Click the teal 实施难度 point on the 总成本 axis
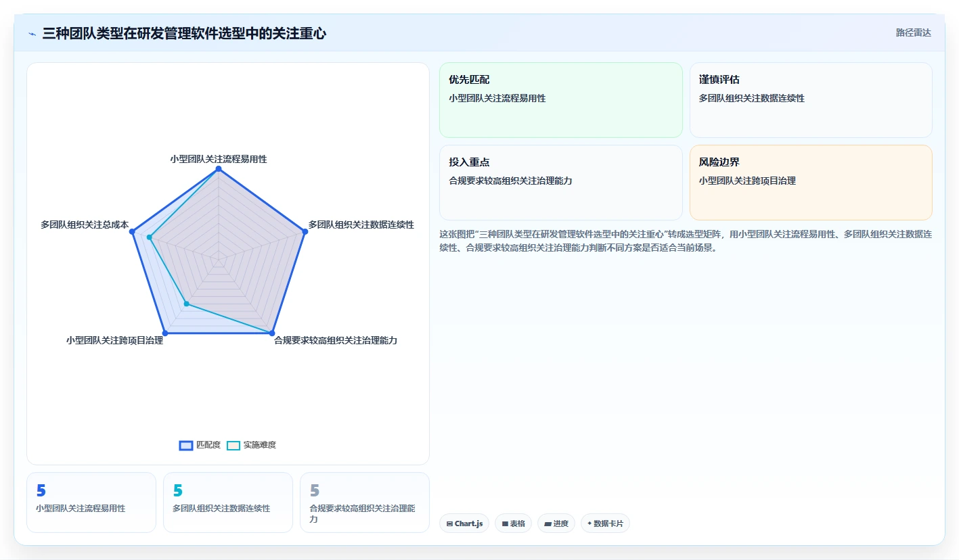 [150, 237]
